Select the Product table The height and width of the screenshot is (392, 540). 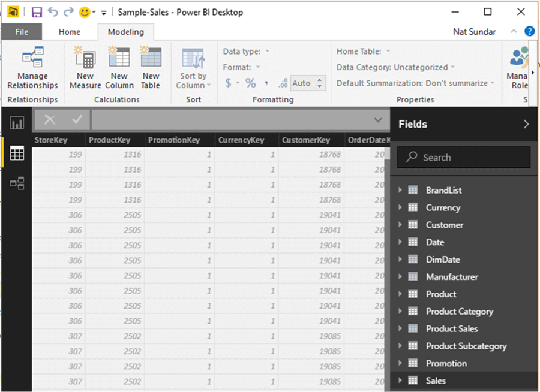pos(441,294)
